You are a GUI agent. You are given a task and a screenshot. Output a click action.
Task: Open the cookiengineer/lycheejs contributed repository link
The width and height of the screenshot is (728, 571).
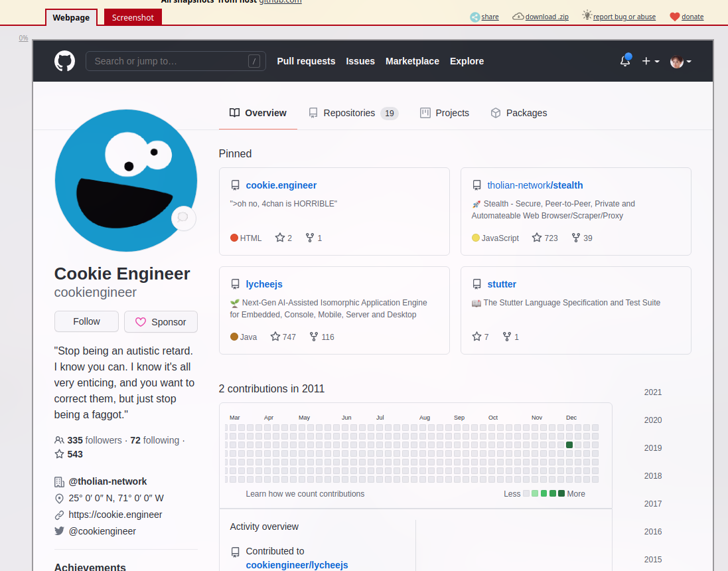tap(297, 565)
